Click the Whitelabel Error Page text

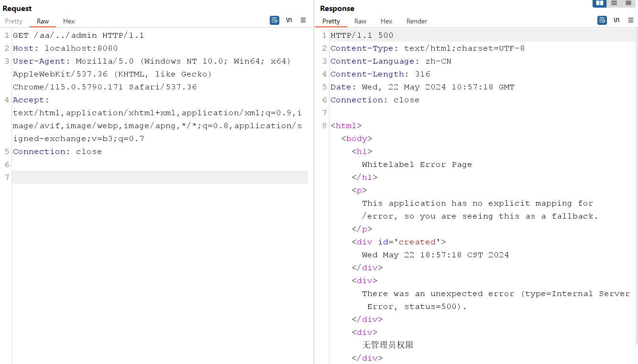tap(417, 165)
